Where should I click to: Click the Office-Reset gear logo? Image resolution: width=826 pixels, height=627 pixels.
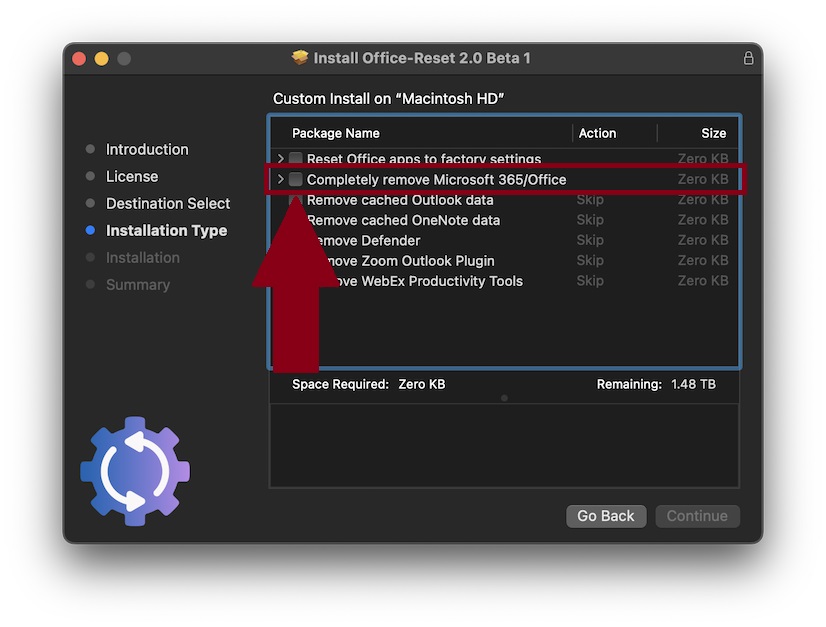click(x=135, y=472)
